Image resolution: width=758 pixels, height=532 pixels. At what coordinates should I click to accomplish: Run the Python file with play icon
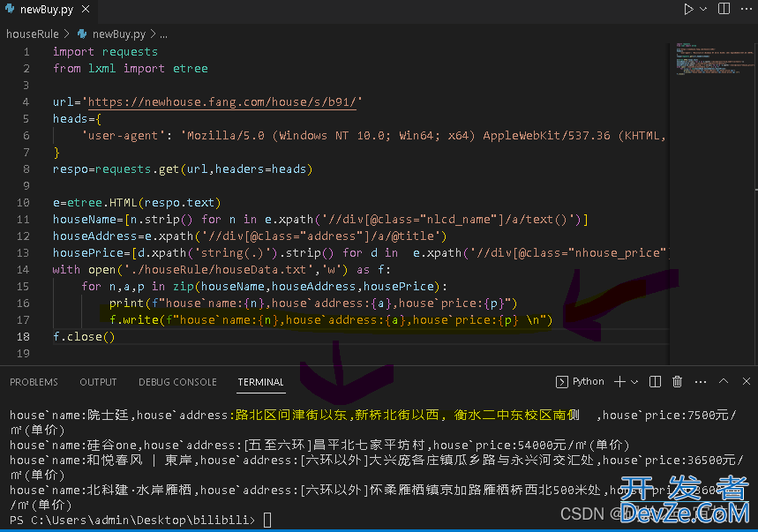(688, 9)
